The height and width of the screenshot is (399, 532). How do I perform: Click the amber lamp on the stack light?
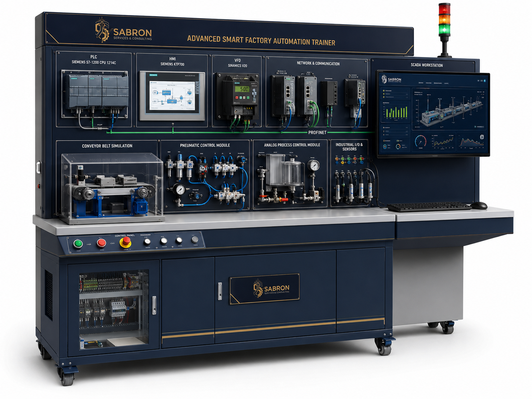(444, 19)
